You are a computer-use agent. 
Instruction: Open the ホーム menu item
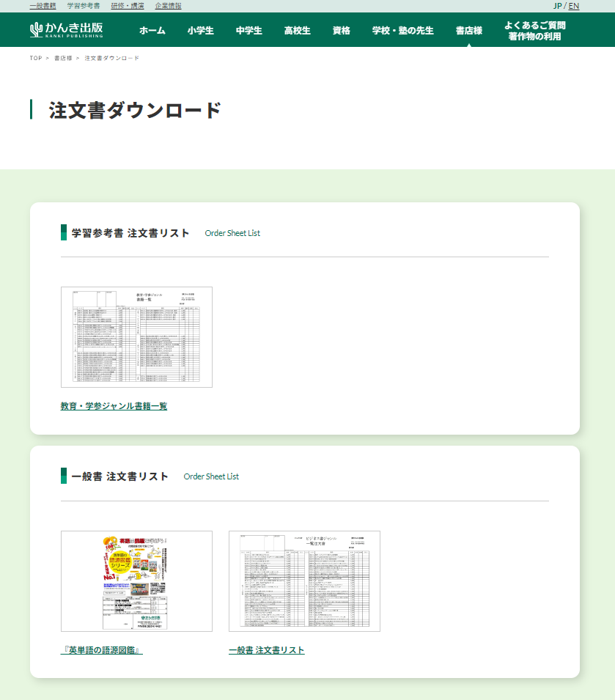(152, 30)
